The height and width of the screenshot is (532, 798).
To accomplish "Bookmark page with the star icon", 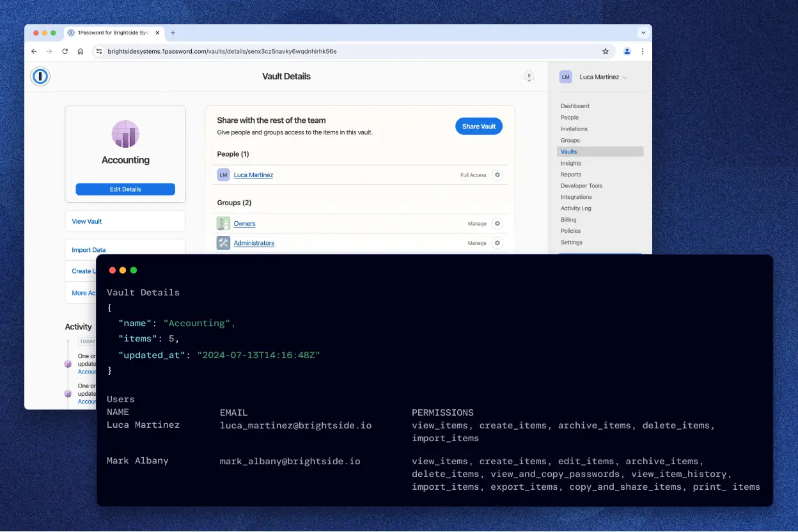I will click(x=606, y=51).
